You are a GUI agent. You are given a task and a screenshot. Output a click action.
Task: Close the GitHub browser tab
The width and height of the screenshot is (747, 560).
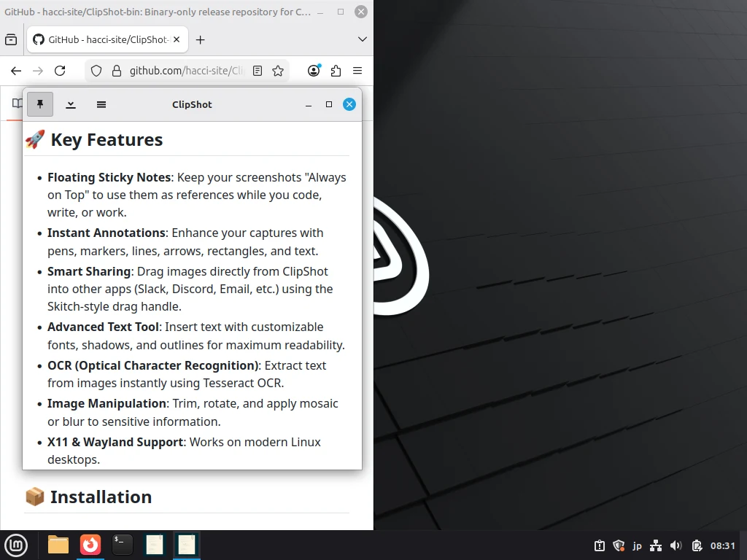tap(177, 39)
